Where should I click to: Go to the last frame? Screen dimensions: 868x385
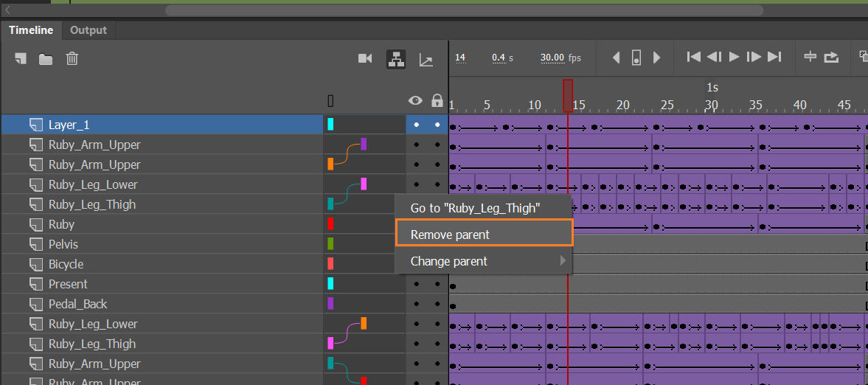tap(774, 57)
